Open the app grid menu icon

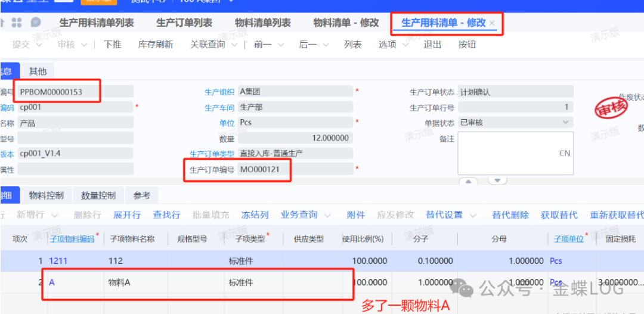coord(17,23)
